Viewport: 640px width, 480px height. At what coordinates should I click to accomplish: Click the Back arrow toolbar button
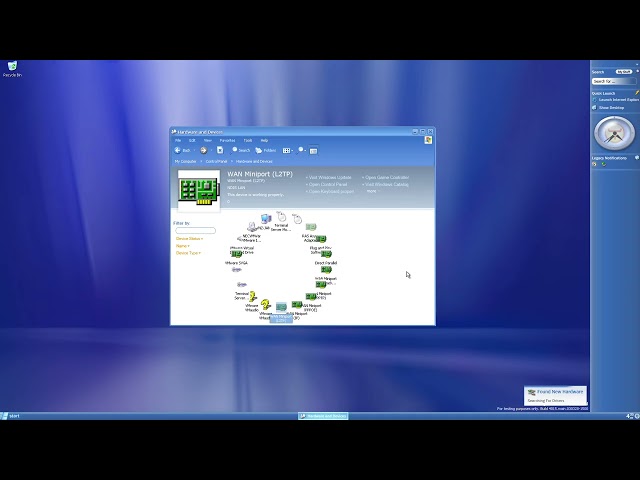pyautogui.click(x=182, y=150)
